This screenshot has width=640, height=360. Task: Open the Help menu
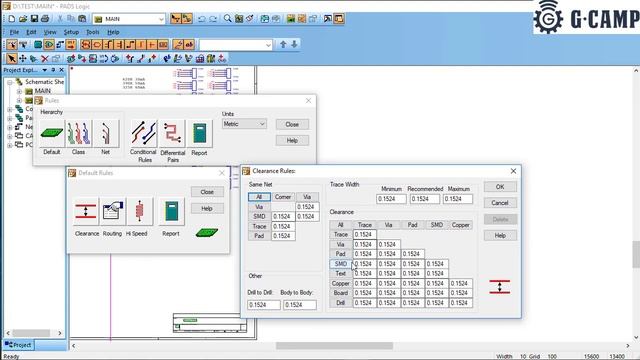(x=113, y=32)
